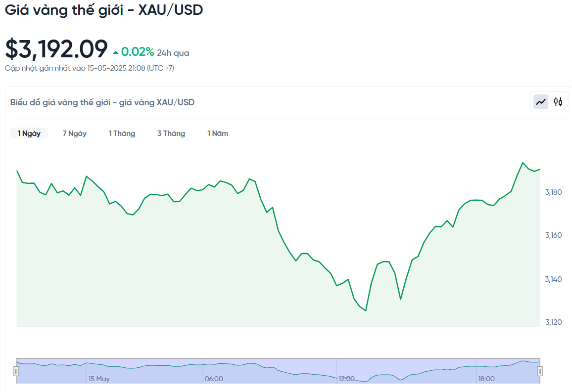Screen dimensions: 572x392
Task: Switch to line chart view icon
Action: (x=541, y=102)
